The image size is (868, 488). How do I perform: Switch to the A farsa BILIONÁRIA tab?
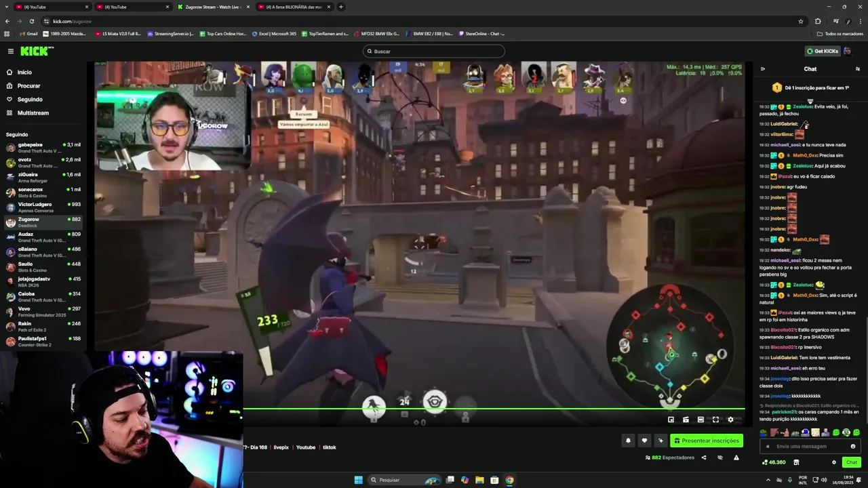[x=296, y=7]
